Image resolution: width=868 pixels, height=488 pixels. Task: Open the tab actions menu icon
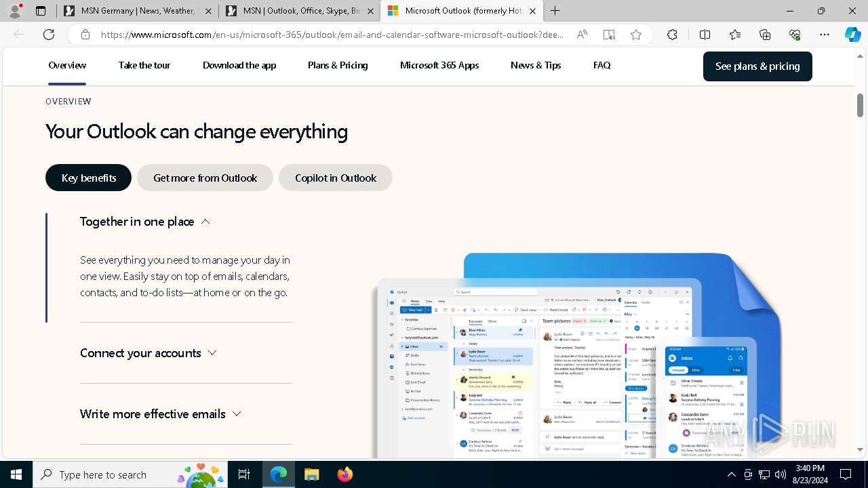[41, 11]
